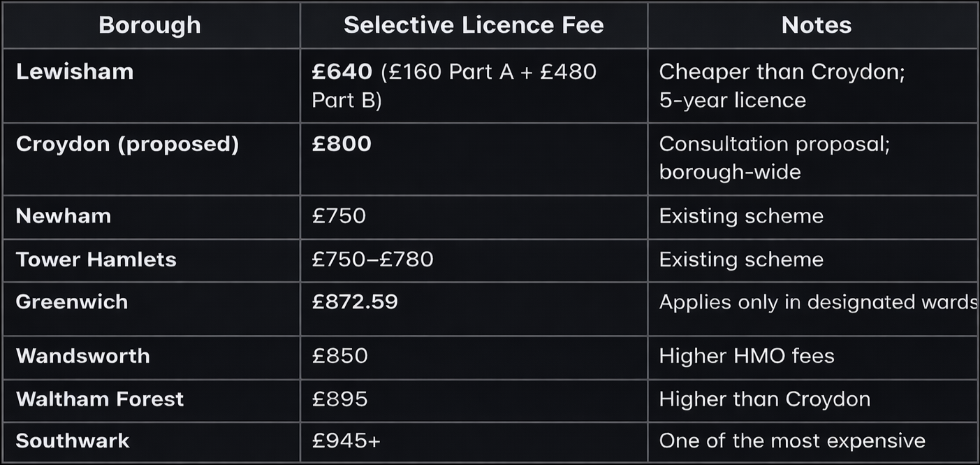Click the Higher HMO fees note
This screenshot has width=980, height=465.
click(747, 355)
